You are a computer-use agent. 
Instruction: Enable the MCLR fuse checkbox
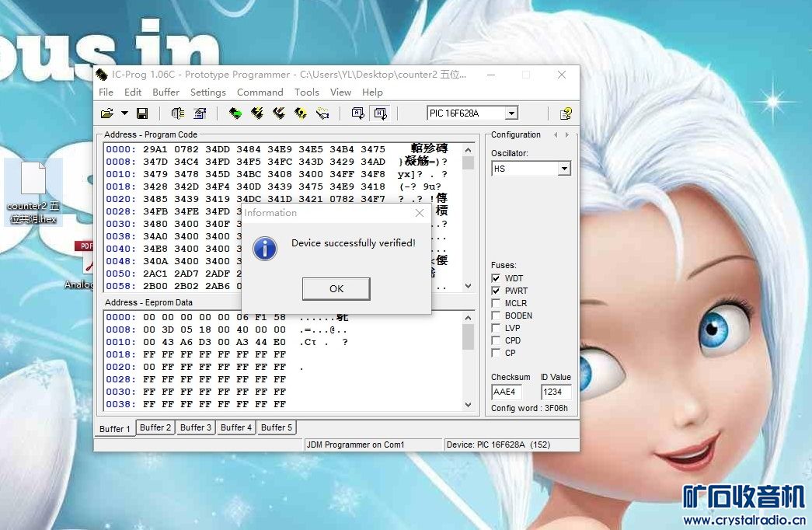(496, 303)
